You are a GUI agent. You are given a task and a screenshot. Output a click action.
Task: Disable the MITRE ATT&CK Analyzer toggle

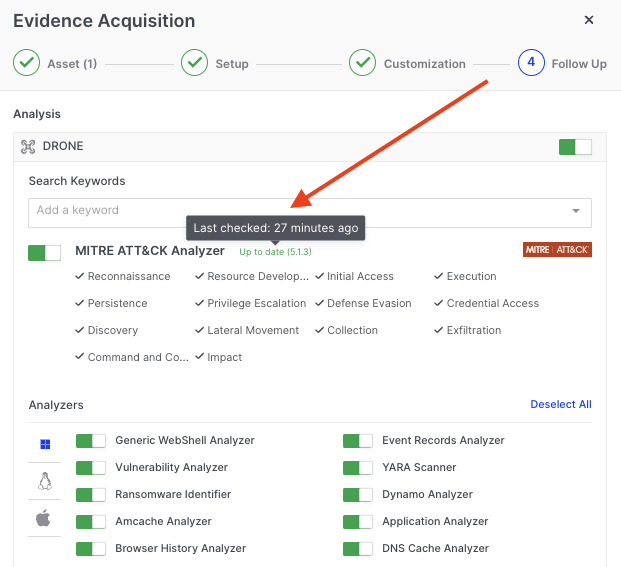coord(44,252)
